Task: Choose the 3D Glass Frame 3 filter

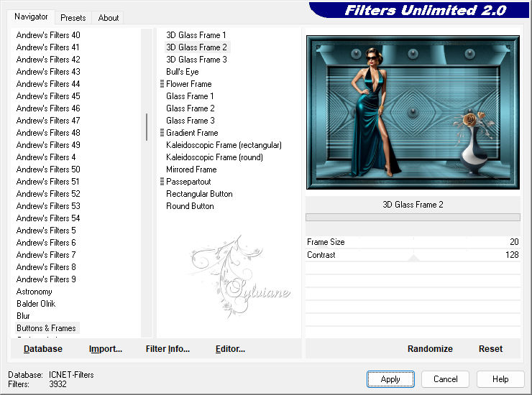Action: point(196,60)
